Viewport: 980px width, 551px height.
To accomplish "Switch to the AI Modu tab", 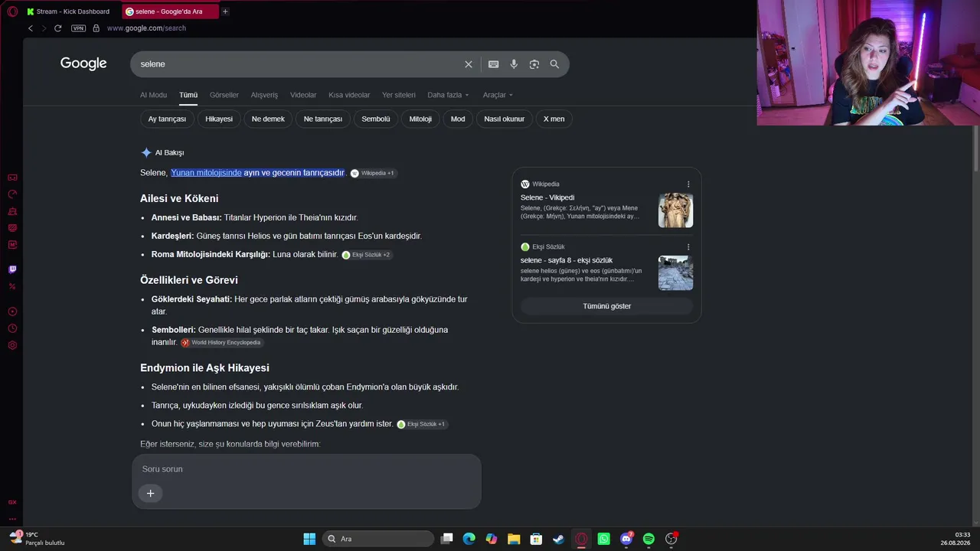I will coord(153,95).
